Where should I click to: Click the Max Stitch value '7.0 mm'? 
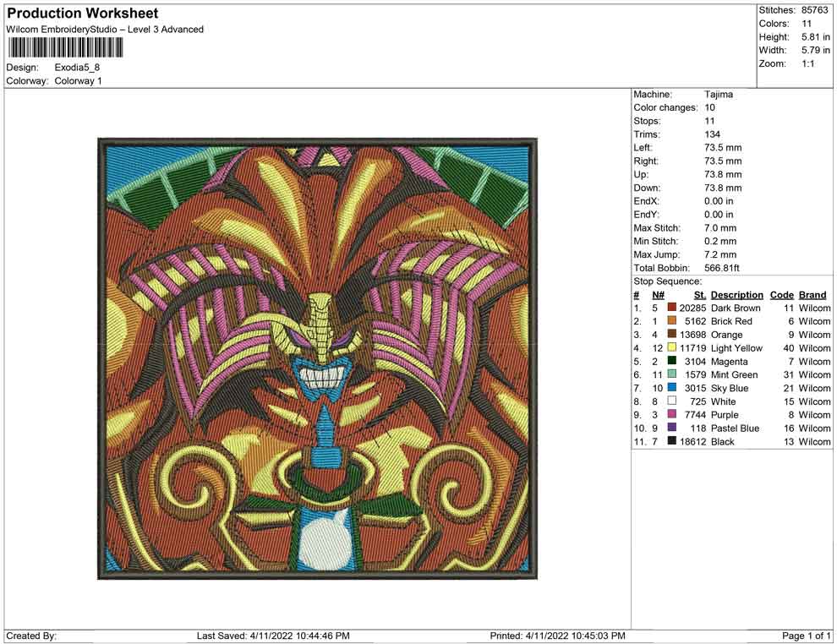click(720, 228)
